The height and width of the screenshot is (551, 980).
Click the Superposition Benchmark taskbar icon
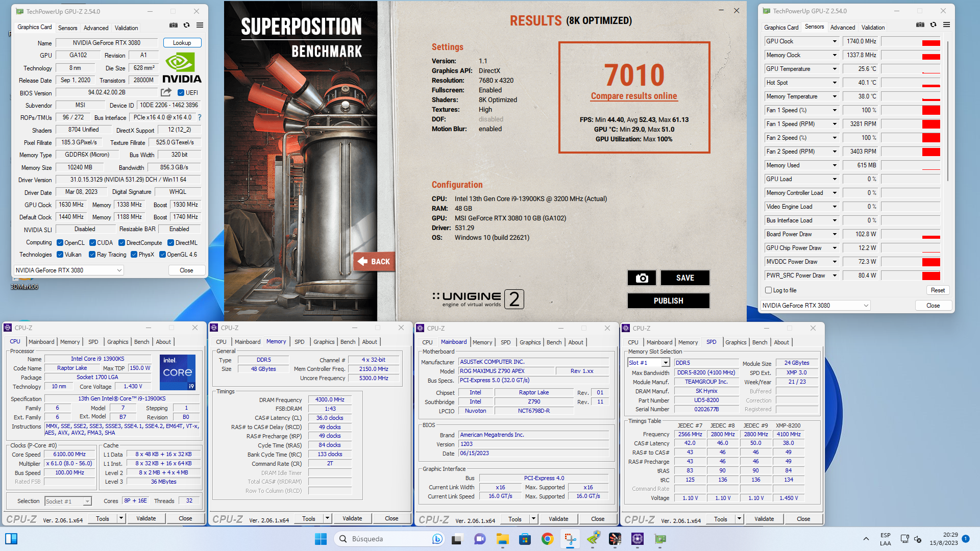pyautogui.click(x=615, y=539)
